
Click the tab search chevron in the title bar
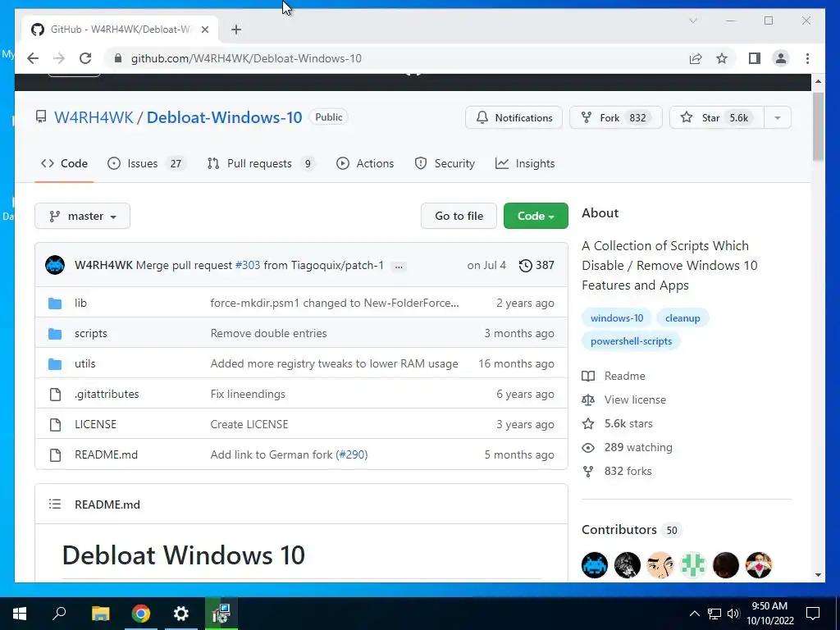click(x=692, y=21)
